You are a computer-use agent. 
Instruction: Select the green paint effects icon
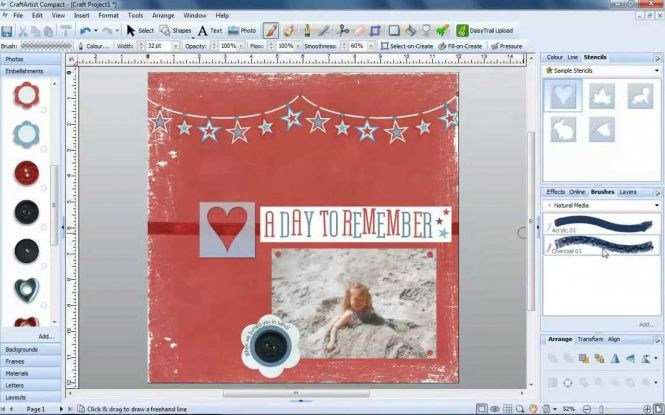[x=442, y=31]
